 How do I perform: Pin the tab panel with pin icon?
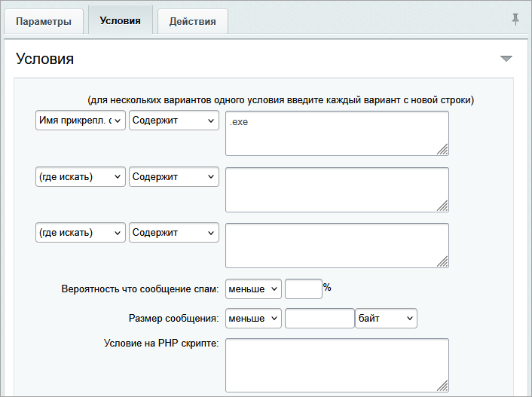point(515,20)
